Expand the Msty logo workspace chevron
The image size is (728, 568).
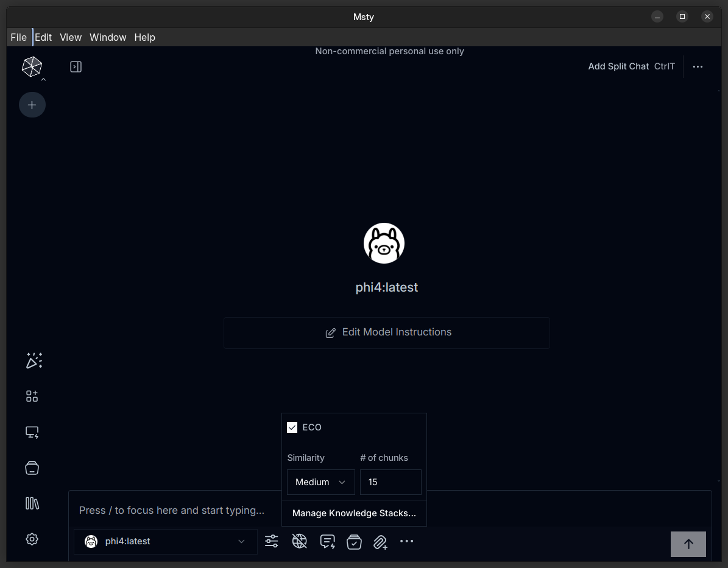coord(43,79)
